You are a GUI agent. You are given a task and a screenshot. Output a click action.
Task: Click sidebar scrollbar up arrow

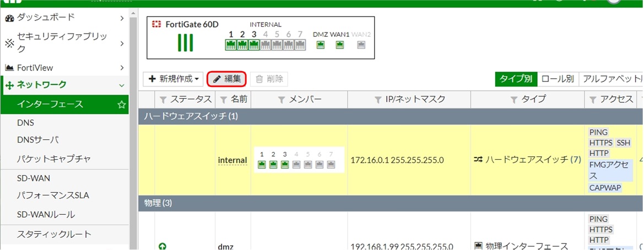(133, 13)
